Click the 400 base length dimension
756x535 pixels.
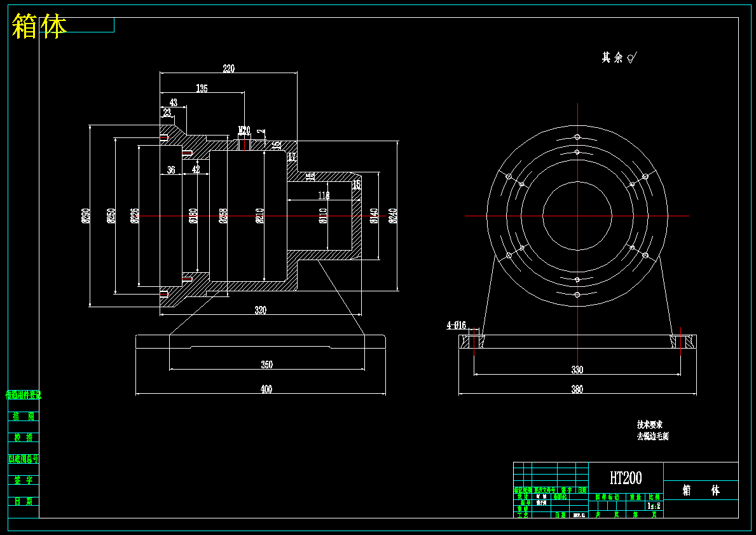(266, 389)
